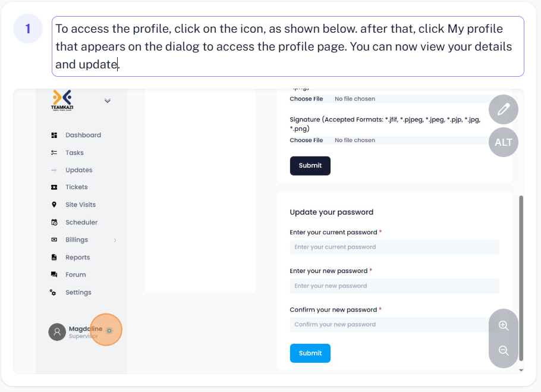
Task: Click the scrollbar down arrow
Action: tap(521, 370)
